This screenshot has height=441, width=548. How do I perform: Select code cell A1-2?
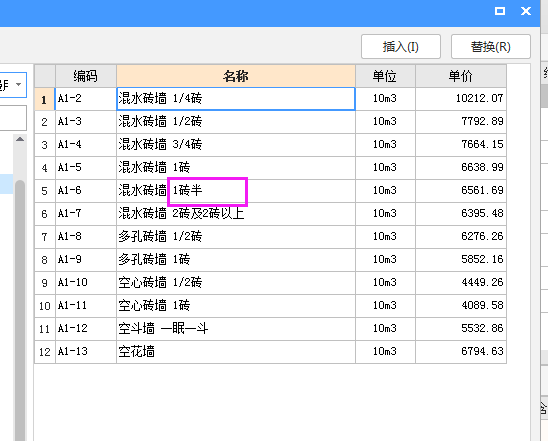(x=86, y=99)
